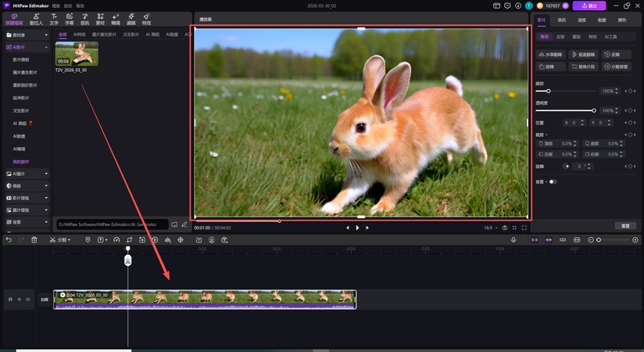Screen dimensions: 644x352
Task: Open the 16:9 aspect ratio dropdown
Action: pyautogui.click(x=488, y=228)
